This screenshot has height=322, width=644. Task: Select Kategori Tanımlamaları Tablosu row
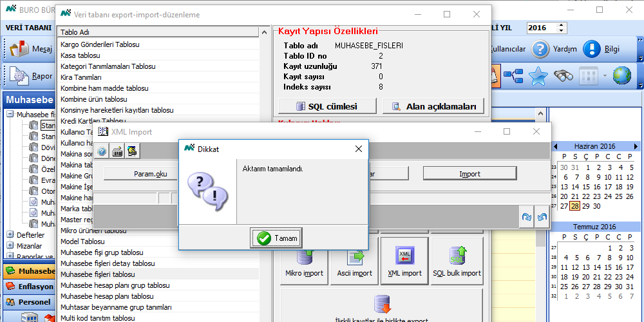pos(158,66)
